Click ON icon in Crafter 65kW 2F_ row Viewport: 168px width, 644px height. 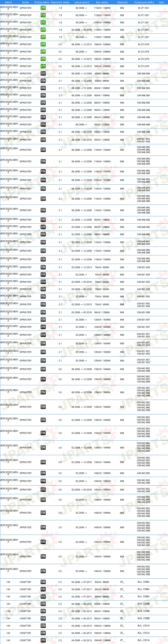coord(43,596)
